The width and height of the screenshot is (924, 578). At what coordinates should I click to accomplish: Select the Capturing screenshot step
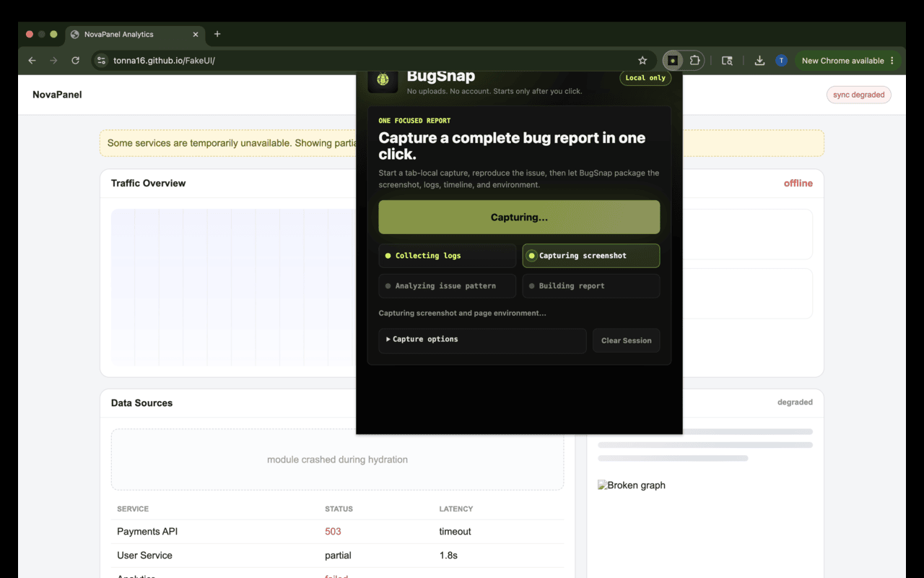coord(591,256)
